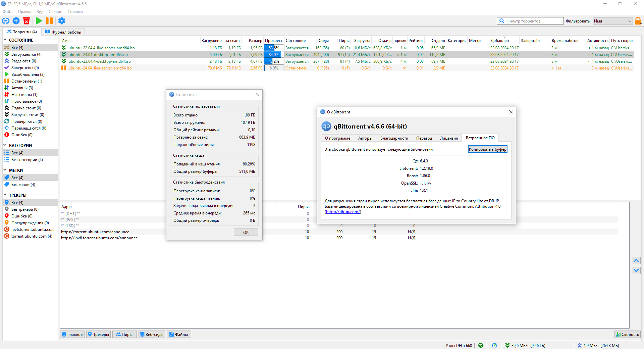The width and height of the screenshot is (644, 349).
Task: Select torrent.ubuntu.com (4) tracker filter
Action: 31,236
